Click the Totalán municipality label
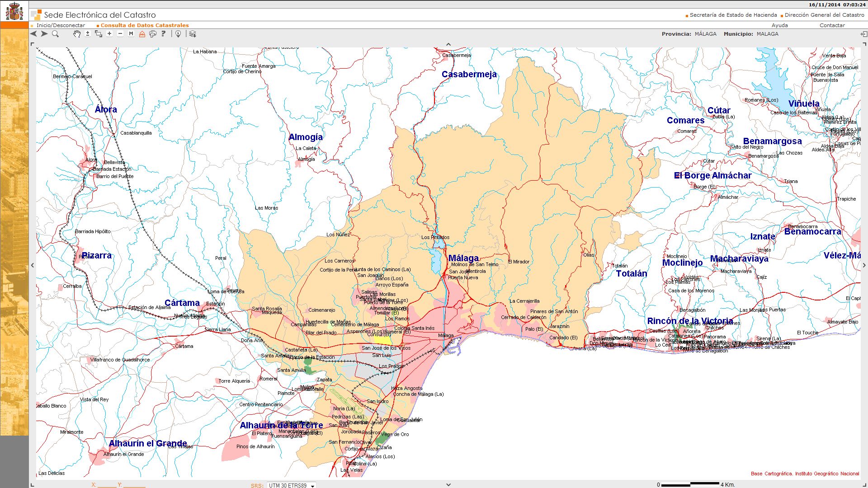Image resolution: width=868 pixels, height=488 pixels. tap(632, 273)
